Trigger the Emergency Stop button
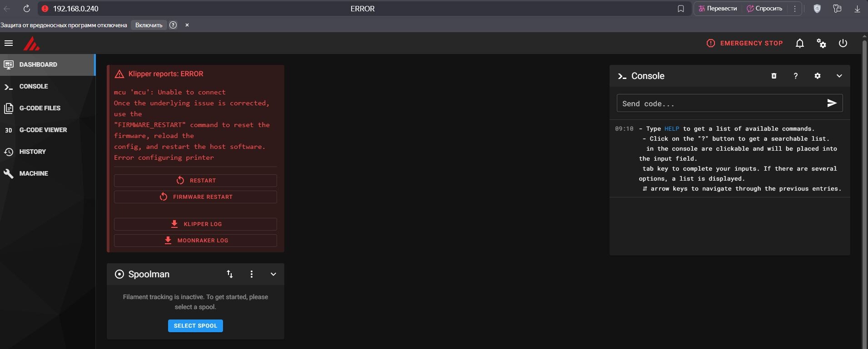Image resolution: width=868 pixels, height=349 pixels. [x=745, y=43]
